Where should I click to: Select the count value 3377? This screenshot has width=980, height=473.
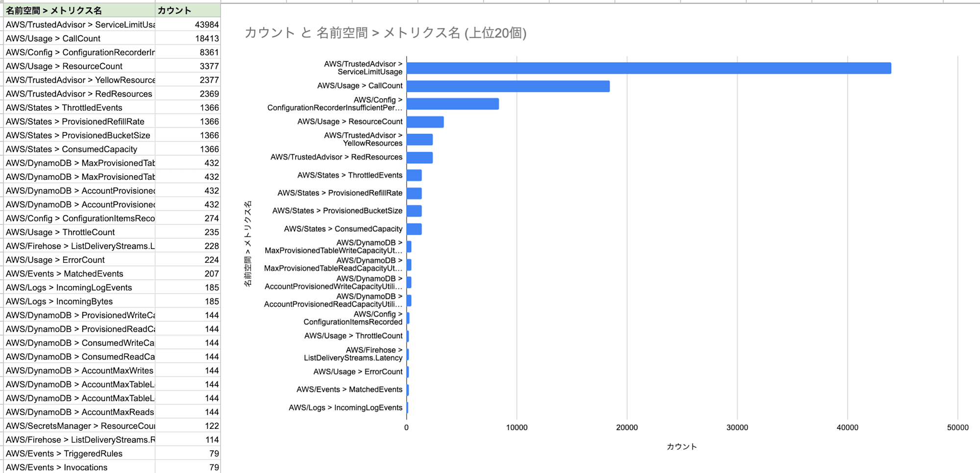[x=188, y=66]
